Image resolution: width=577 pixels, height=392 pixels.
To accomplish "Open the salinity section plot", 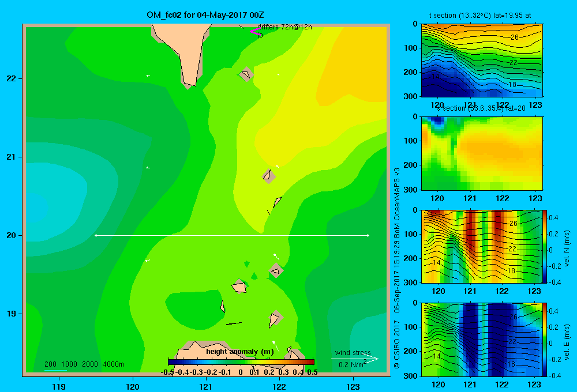I will click(482, 153).
